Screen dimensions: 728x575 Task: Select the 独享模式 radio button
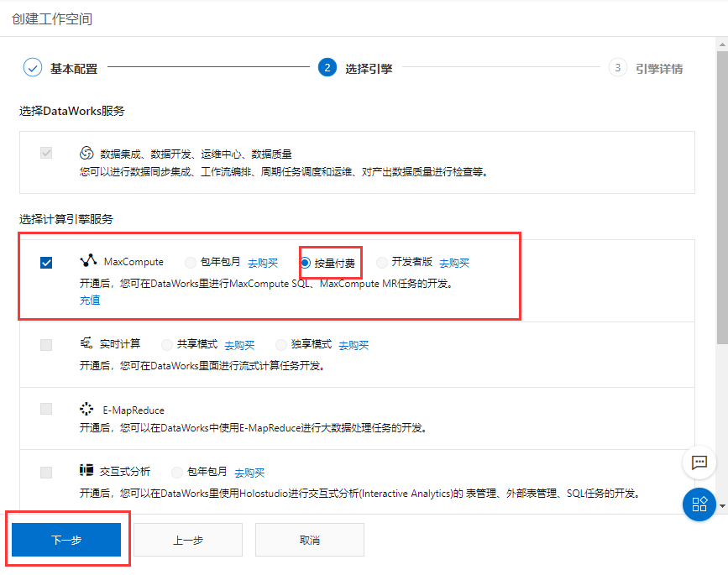coord(281,345)
